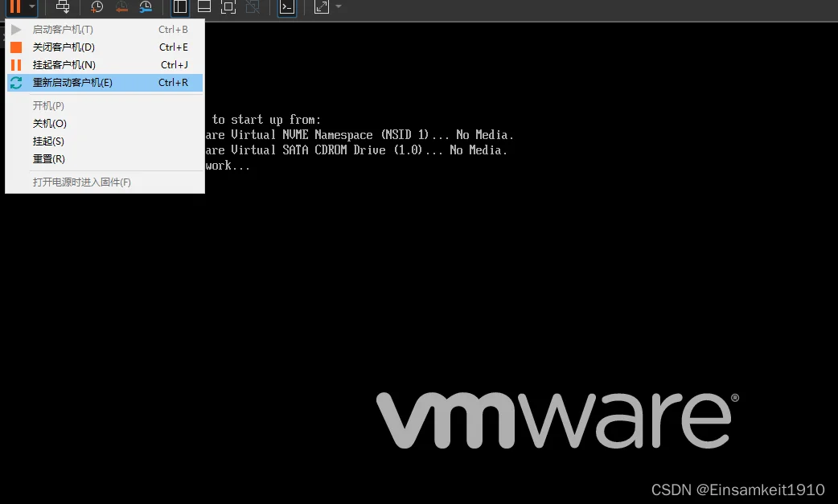Expand the power options dropdown arrow
The width and height of the screenshot is (838, 504).
pos(32,6)
